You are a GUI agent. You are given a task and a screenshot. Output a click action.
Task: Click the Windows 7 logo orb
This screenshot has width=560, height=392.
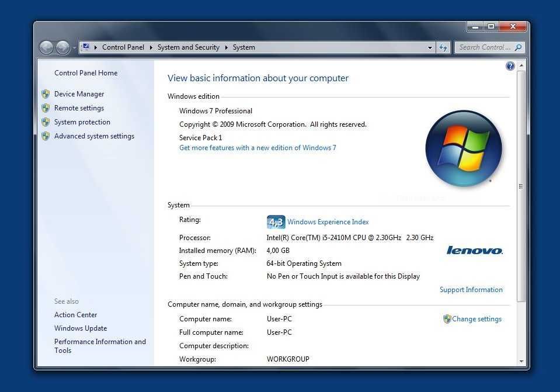coord(464,148)
